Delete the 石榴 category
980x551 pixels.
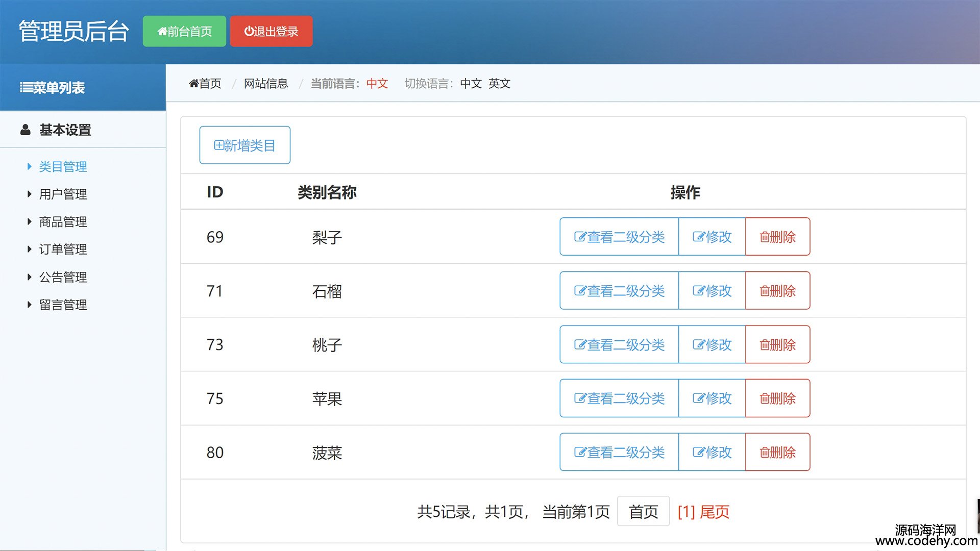coord(777,291)
